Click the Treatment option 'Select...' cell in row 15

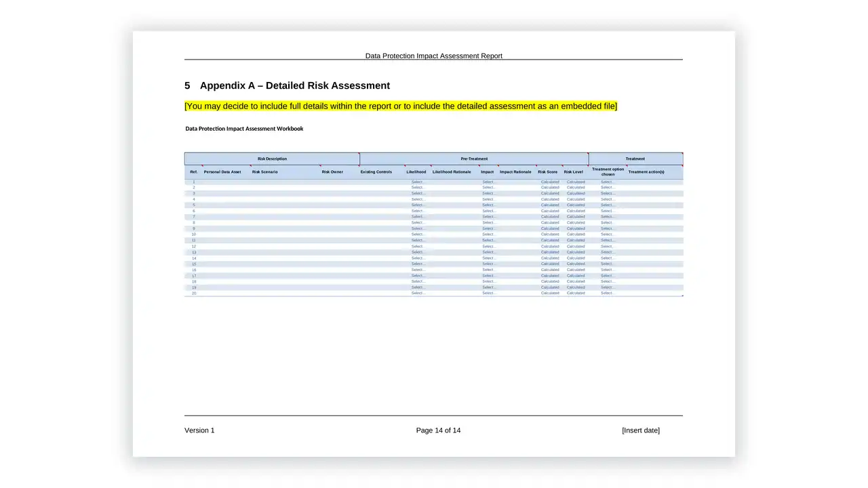click(608, 264)
